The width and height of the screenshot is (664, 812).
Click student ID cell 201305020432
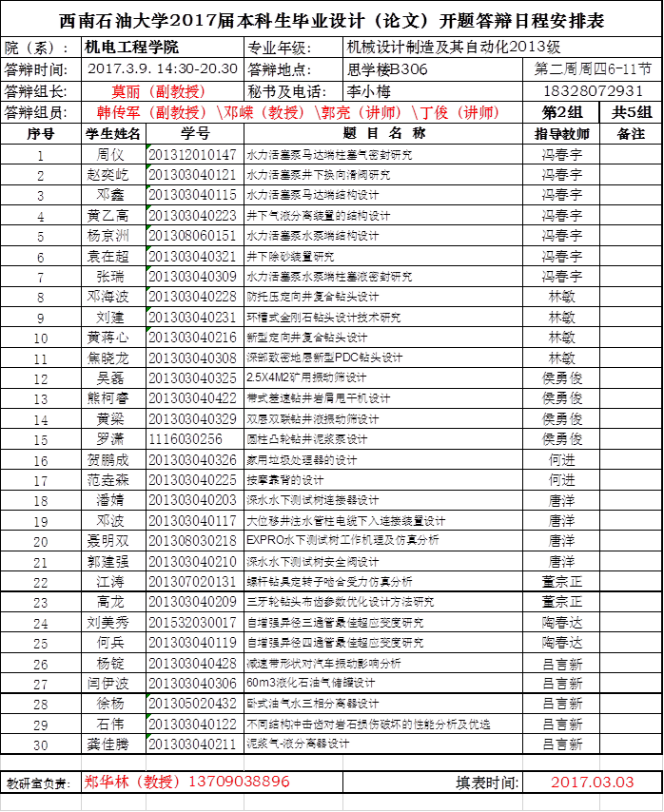[x=195, y=705]
